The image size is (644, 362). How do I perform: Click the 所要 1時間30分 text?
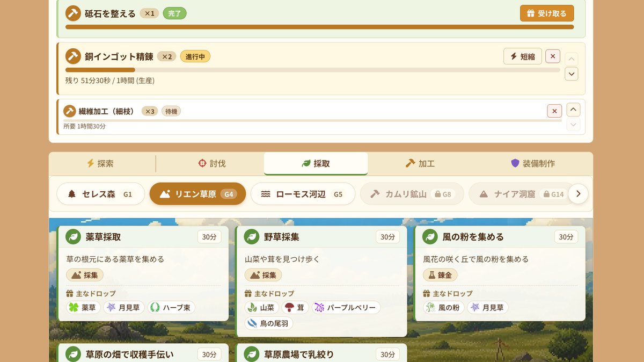click(85, 126)
